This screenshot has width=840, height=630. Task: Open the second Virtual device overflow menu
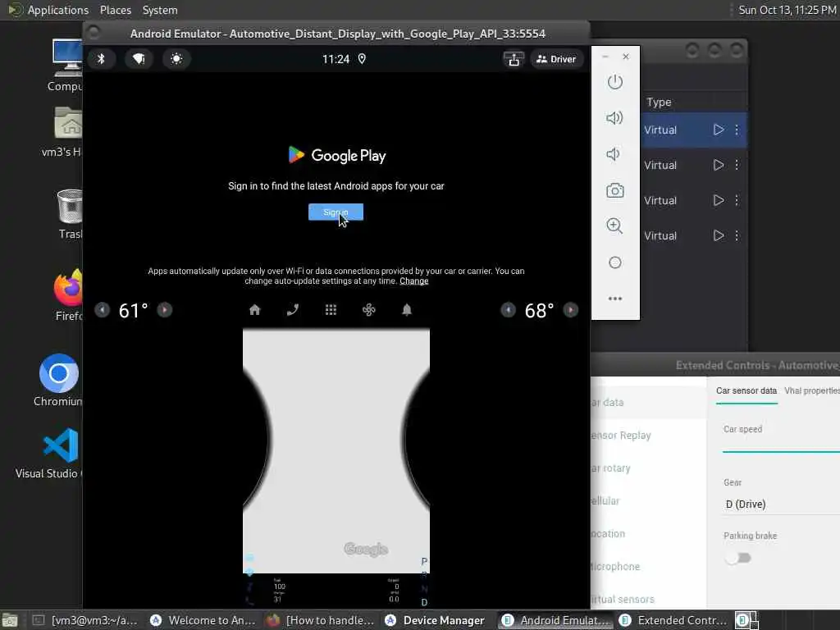737,165
